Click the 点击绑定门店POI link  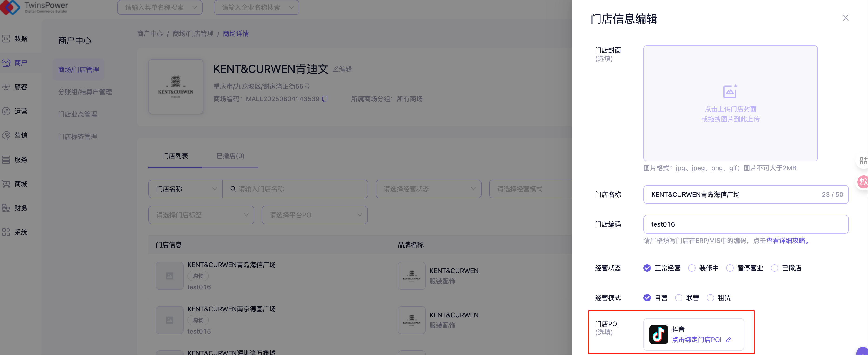[696, 340]
